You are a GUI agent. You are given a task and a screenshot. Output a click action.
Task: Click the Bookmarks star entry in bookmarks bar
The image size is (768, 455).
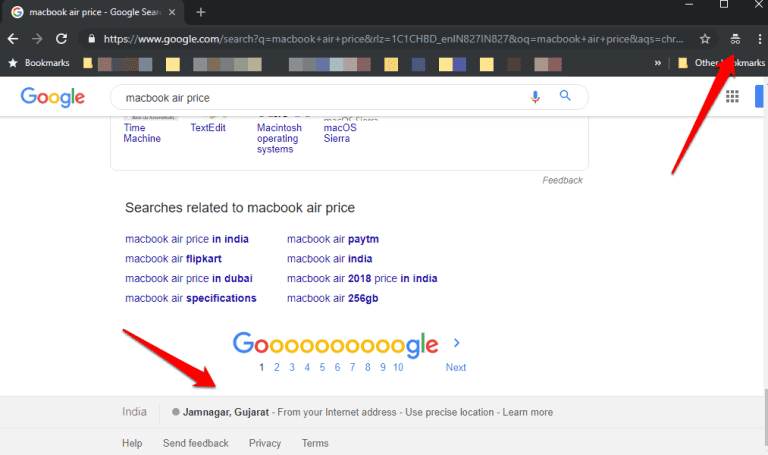coord(39,63)
